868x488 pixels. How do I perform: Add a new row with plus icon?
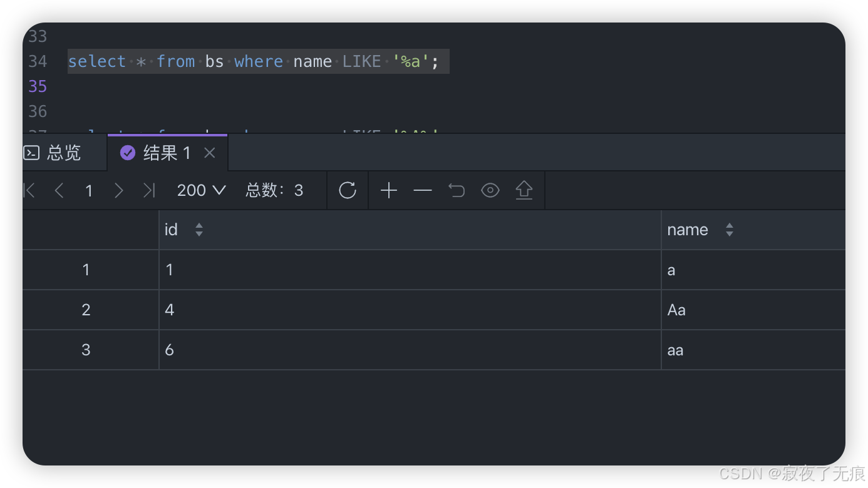pyautogui.click(x=389, y=190)
